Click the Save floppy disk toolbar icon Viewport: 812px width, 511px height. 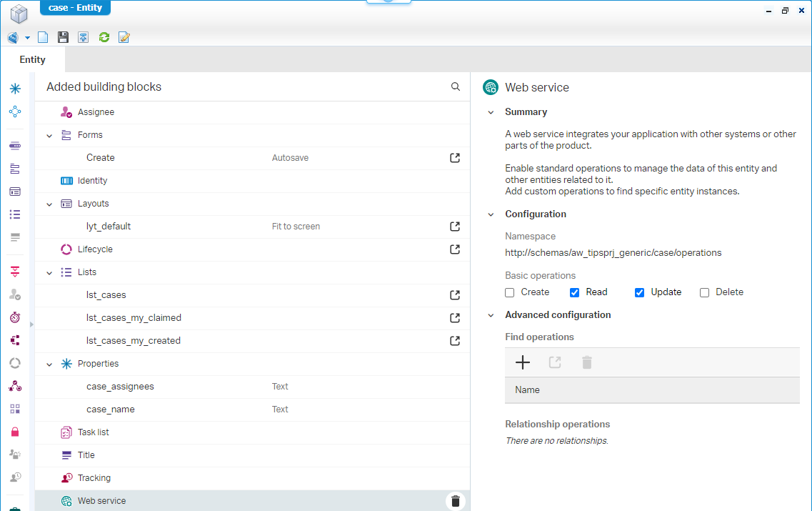click(63, 37)
